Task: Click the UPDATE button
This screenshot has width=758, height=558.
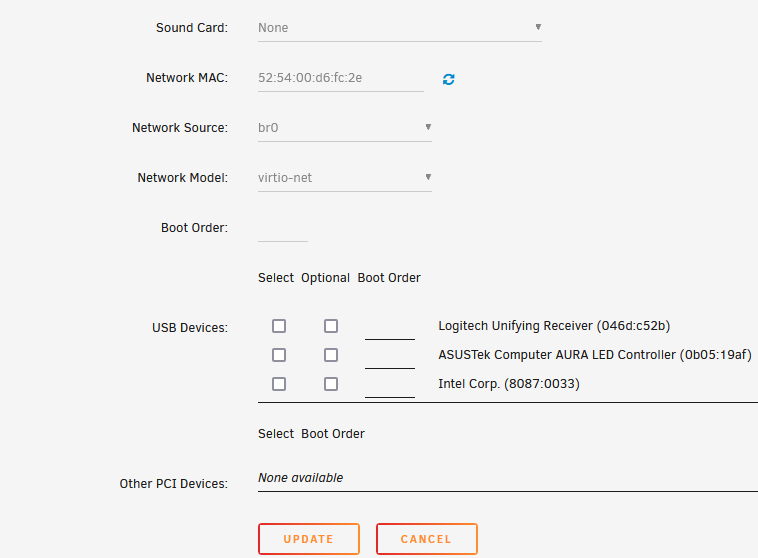Action: pos(309,539)
